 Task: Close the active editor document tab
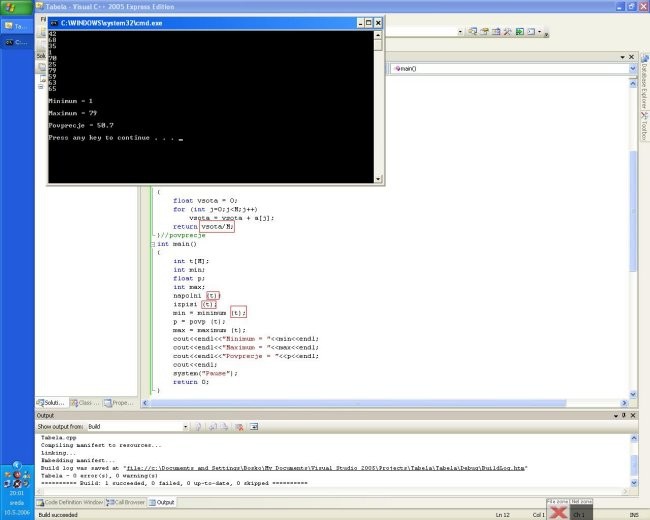click(x=631, y=57)
